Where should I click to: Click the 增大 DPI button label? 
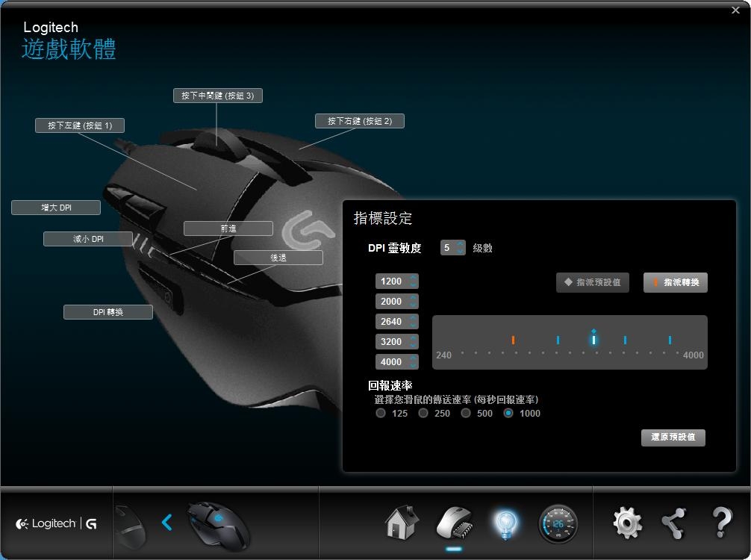56,208
